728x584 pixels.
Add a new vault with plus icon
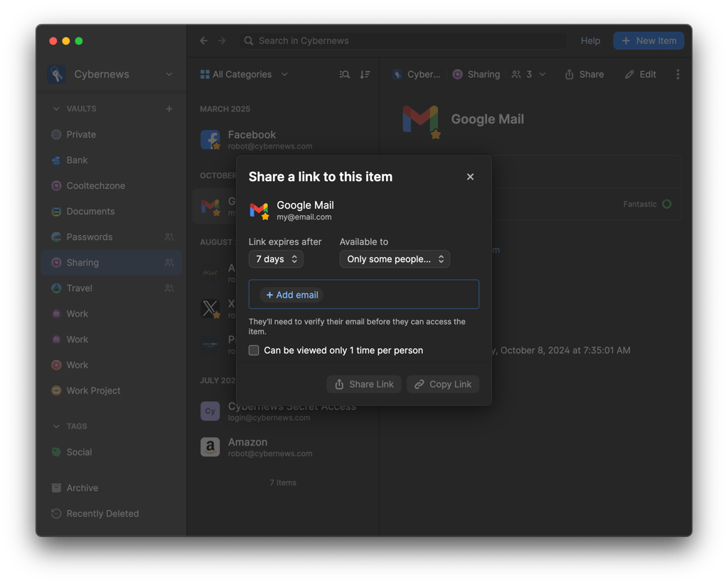tap(169, 109)
